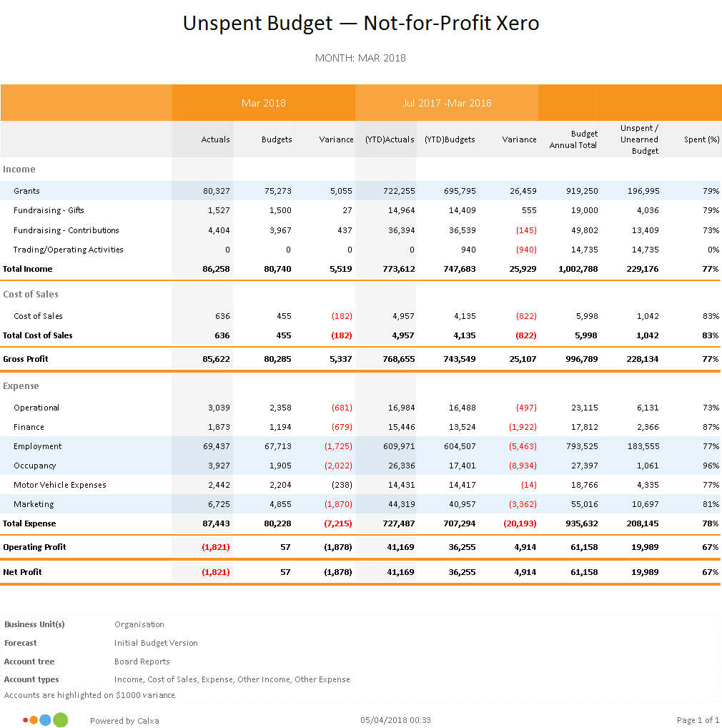Select the Grants row label
The width and height of the screenshot is (722, 728).
tap(26, 191)
